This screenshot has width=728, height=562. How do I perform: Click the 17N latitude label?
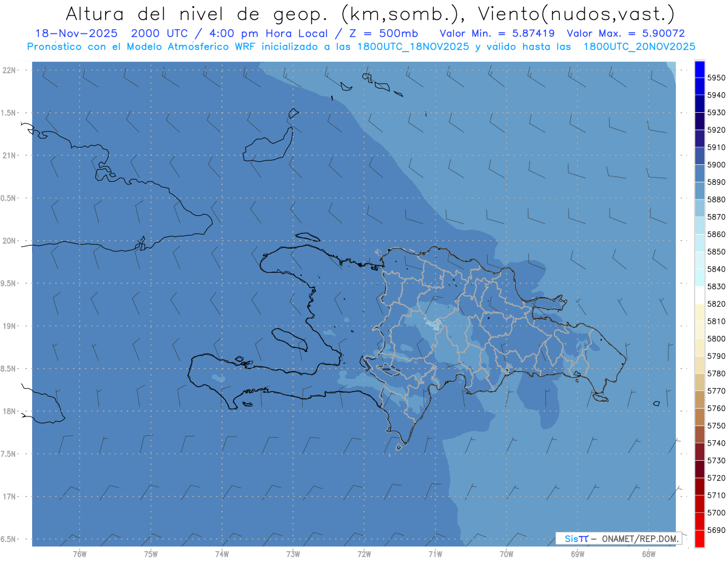coord(10,497)
